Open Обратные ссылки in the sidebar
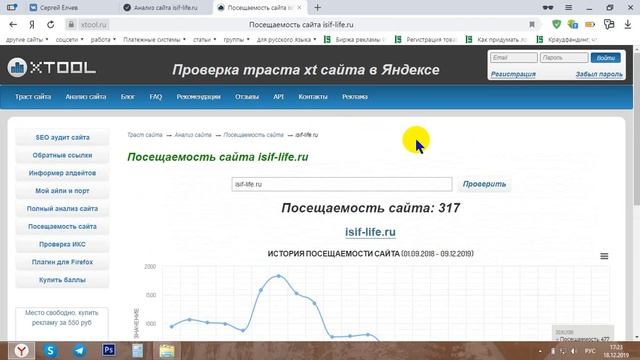The image size is (640, 360). [62, 155]
